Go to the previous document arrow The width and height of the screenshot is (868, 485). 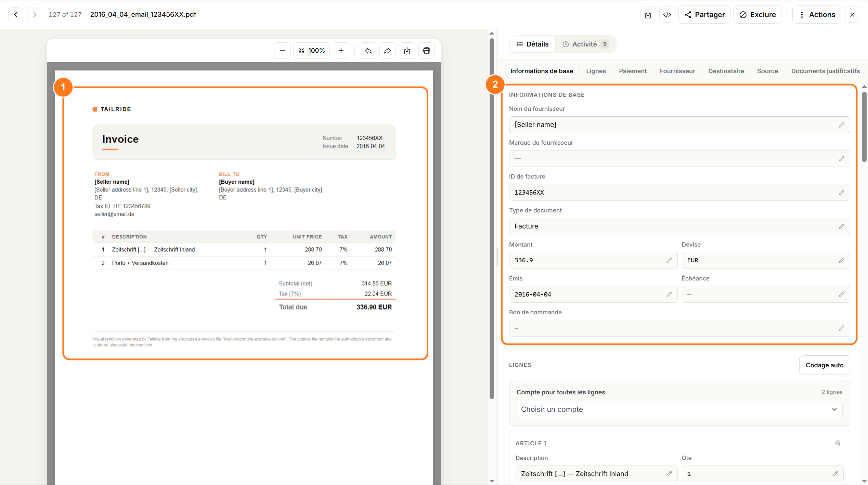pyautogui.click(x=16, y=15)
